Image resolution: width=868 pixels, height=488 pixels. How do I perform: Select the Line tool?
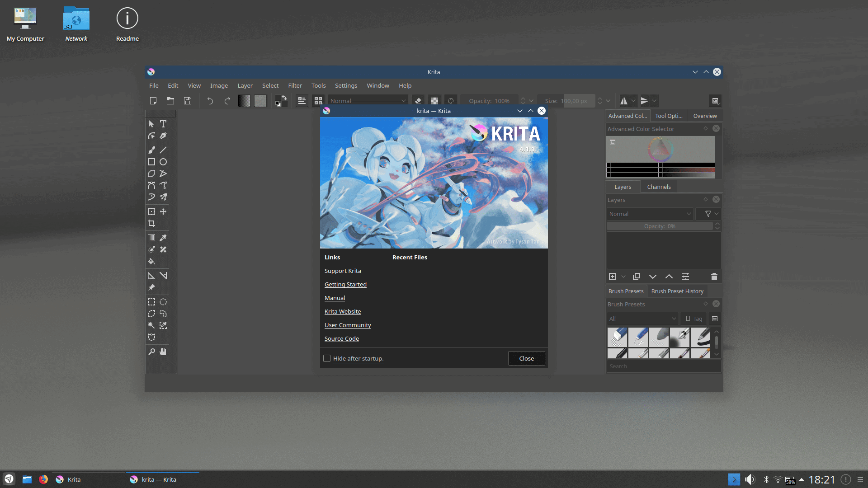tap(163, 150)
